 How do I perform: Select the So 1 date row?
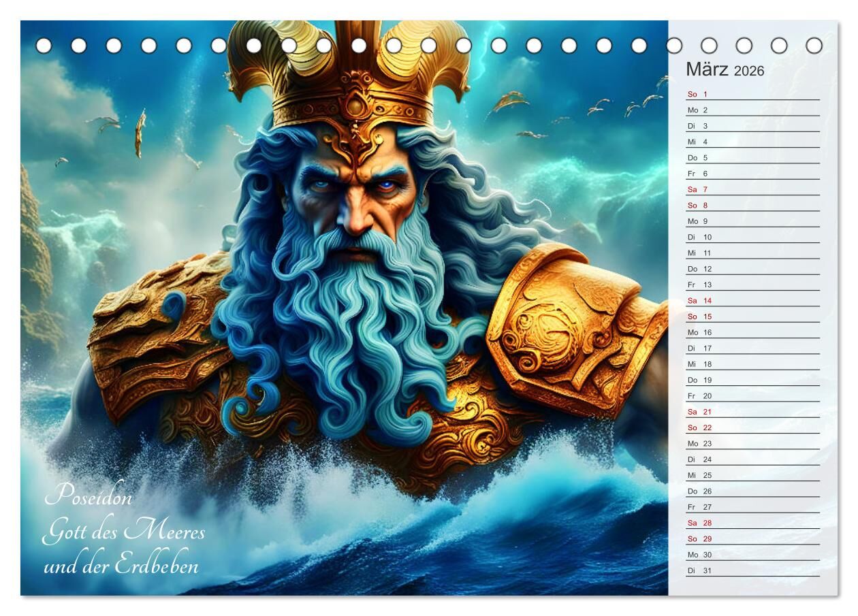pos(752,95)
